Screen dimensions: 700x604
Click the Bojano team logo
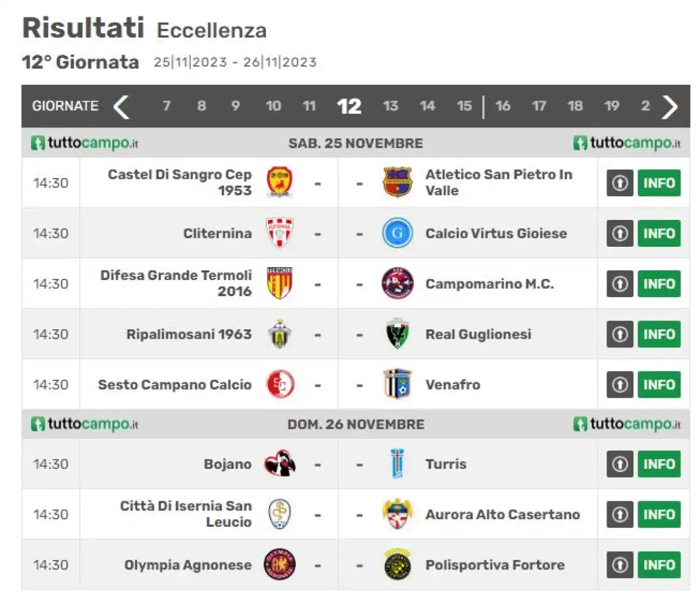(x=280, y=464)
